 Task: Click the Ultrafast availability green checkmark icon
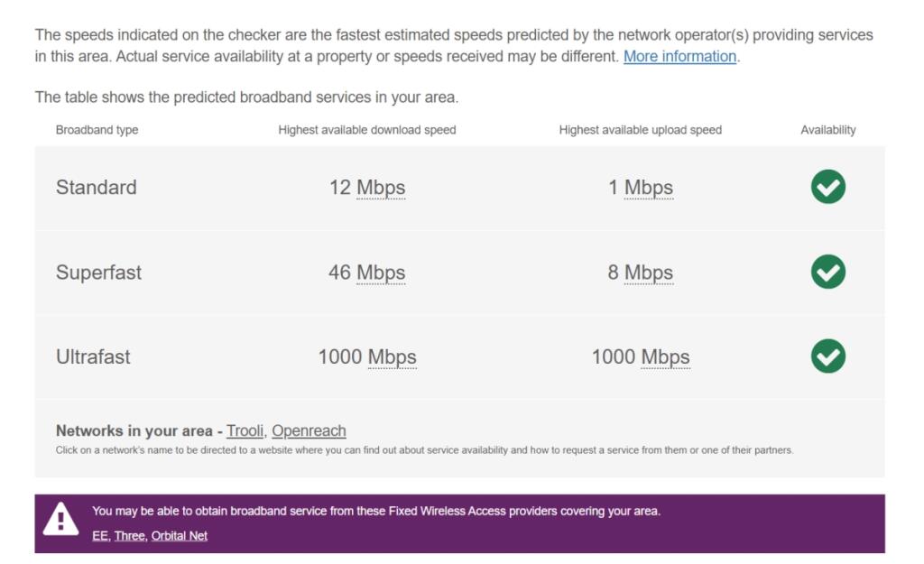(827, 356)
